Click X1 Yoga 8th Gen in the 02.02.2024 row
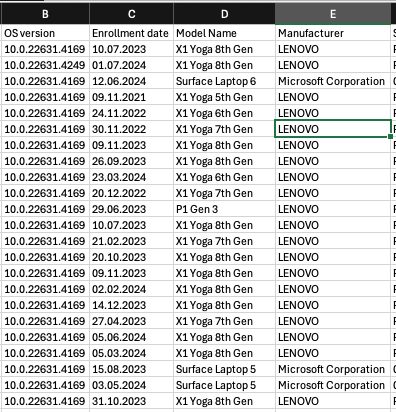This screenshot has height=412, width=396. coord(225,289)
